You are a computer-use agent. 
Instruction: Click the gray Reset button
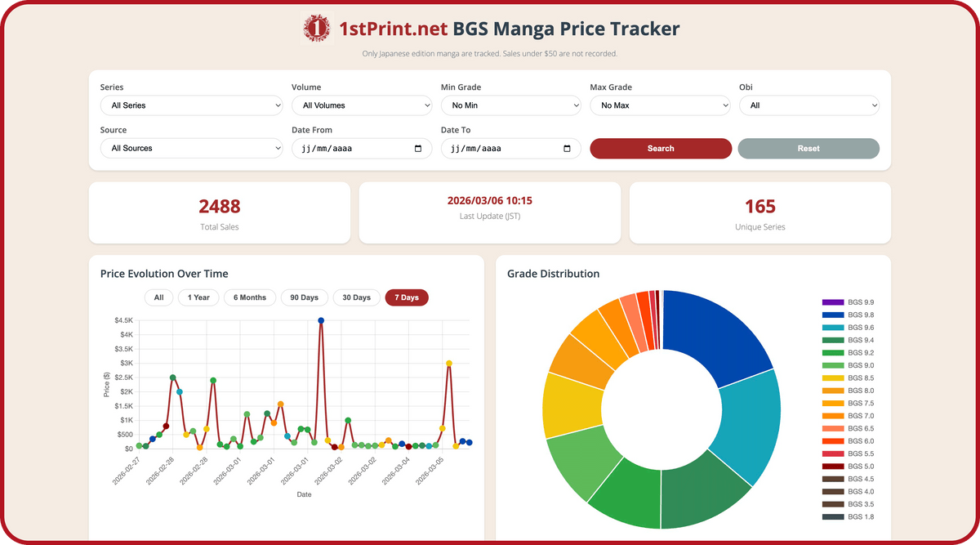(808, 149)
